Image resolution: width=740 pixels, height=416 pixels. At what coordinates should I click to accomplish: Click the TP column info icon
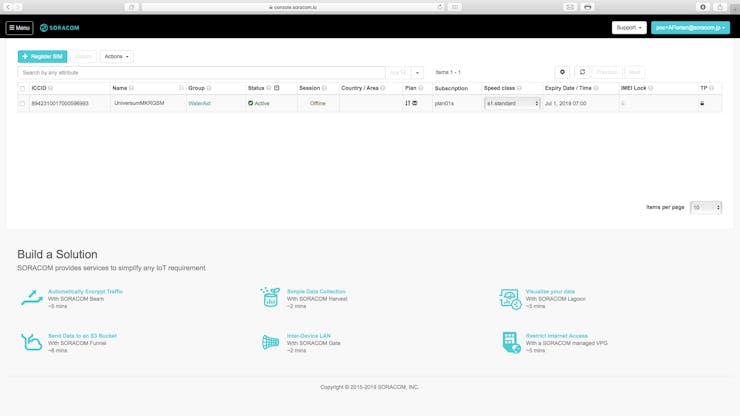711,88
